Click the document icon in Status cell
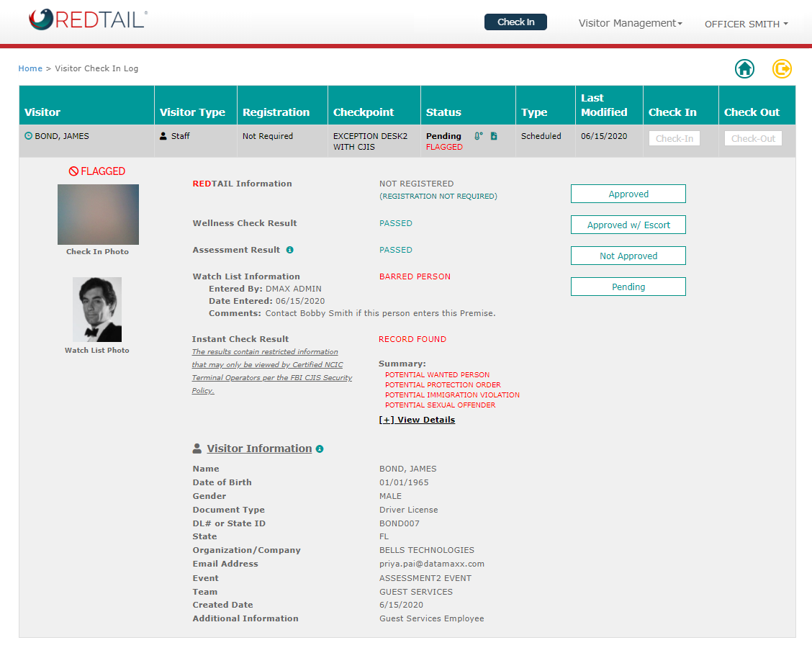Viewport: 812px width, 653px height. 494,136
